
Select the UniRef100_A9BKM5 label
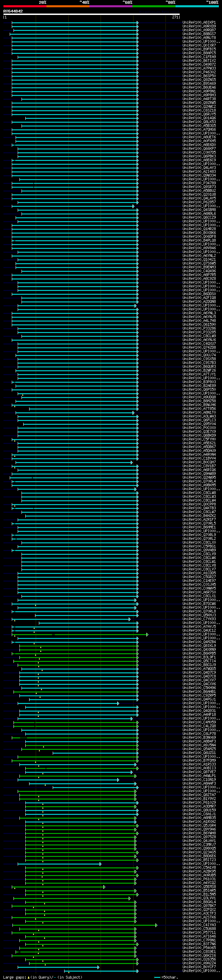point(199,485)
